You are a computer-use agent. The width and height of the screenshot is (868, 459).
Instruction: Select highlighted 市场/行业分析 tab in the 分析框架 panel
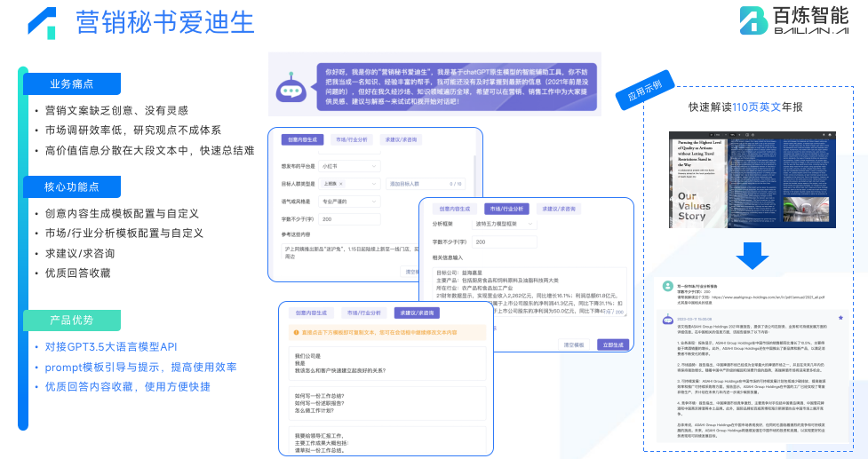(506, 209)
